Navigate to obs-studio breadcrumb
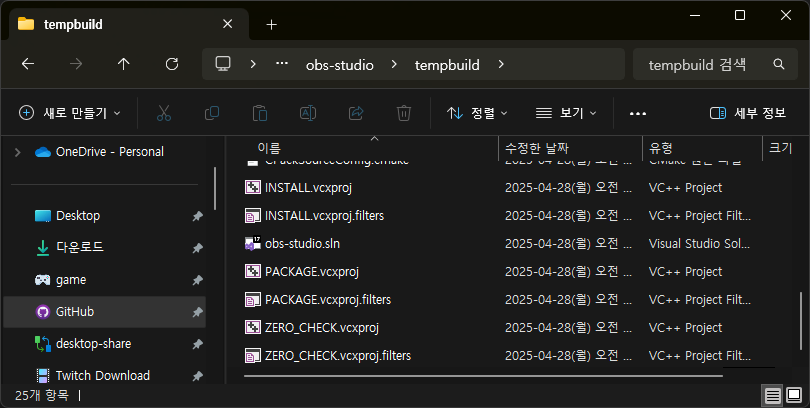This screenshot has width=810, height=408. pyautogui.click(x=339, y=65)
